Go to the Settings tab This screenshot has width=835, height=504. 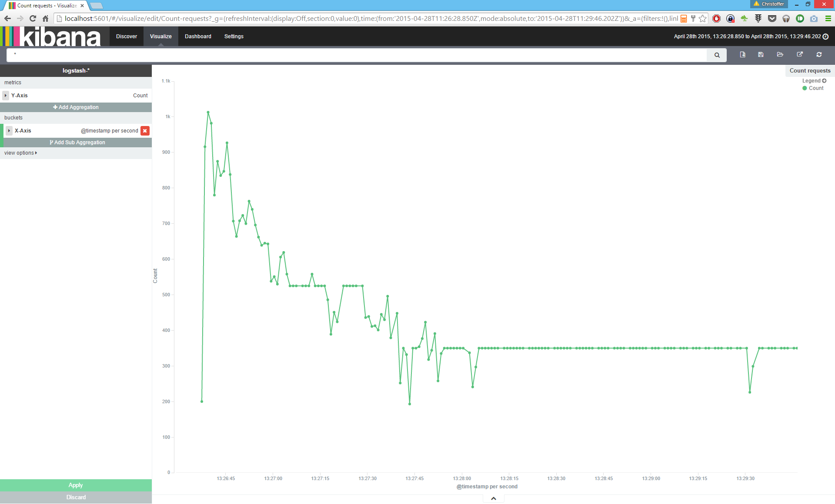(x=234, y=36)
